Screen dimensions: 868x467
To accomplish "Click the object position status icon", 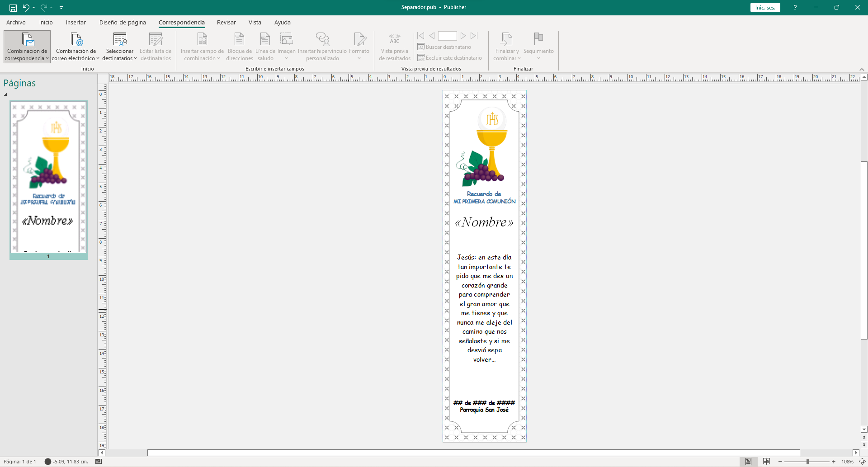I will (x=47, y=462).
